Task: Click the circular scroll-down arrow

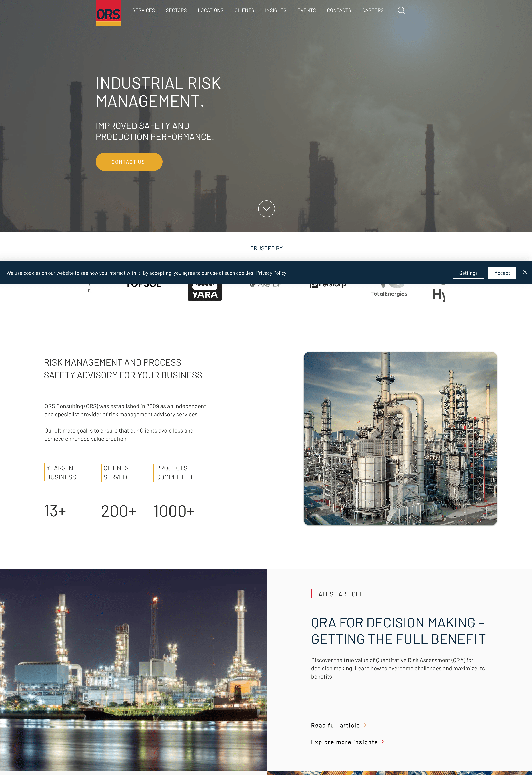Action: (x=266, y=209)
